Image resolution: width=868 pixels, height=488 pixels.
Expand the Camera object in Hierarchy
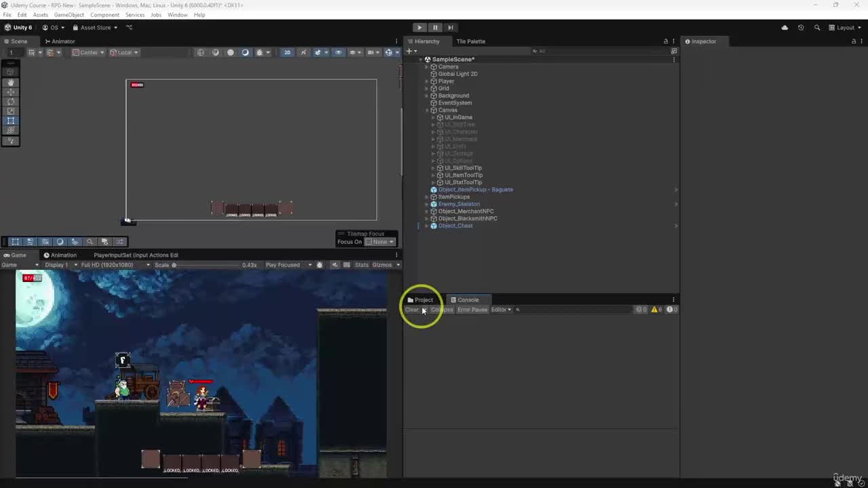427,67
